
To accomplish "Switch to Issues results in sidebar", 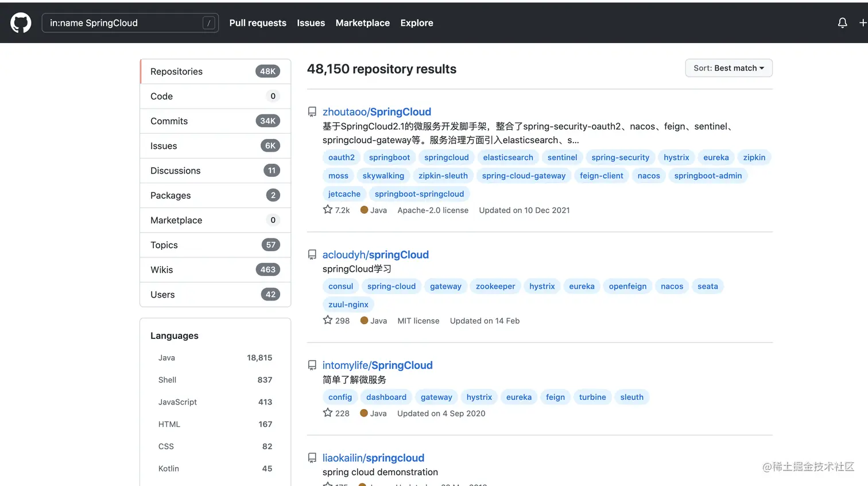I will tap(164, 146).
